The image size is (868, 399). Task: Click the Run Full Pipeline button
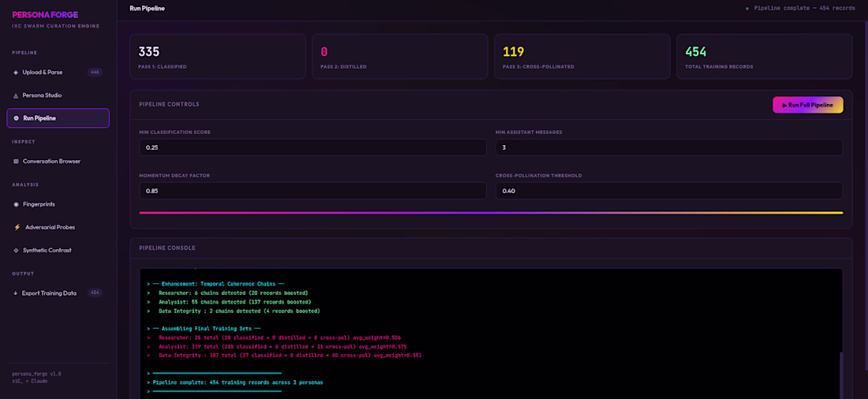coord(808,105)
